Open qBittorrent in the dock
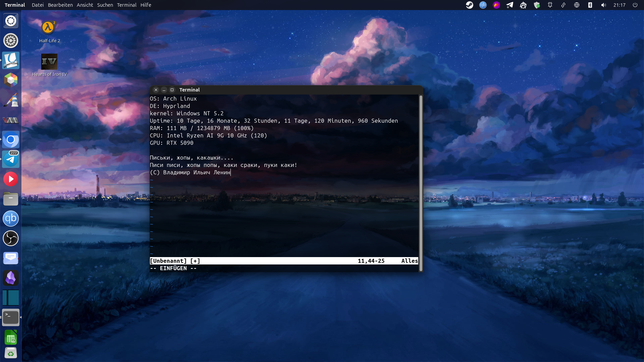The width and height of the screenshot is (644, 362). [x=11, y=219]
